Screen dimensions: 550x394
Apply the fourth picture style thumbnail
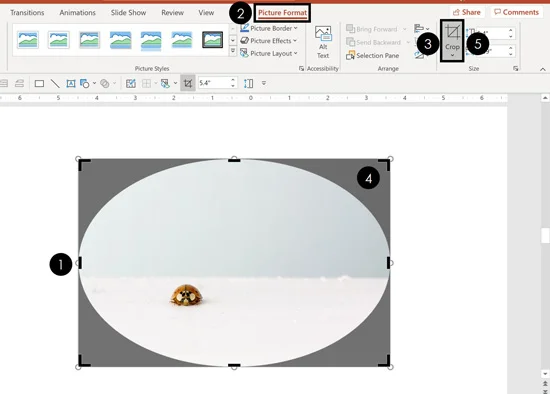[120, 40]
